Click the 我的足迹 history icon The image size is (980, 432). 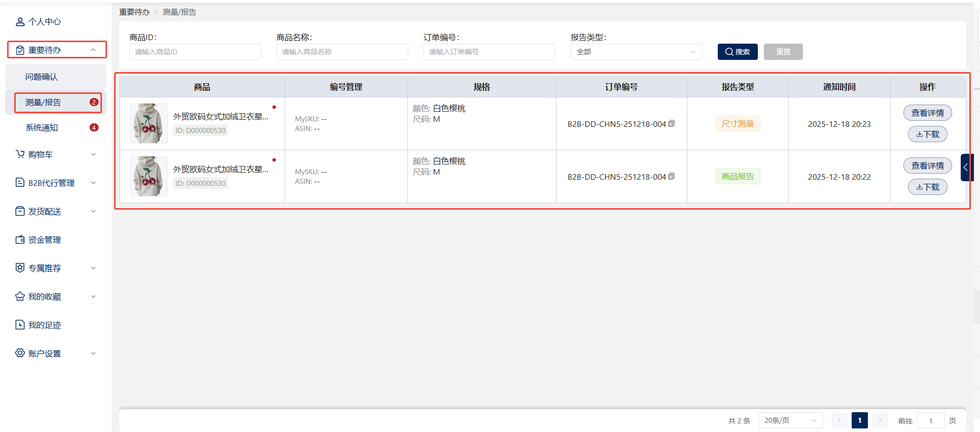point(20,325)
